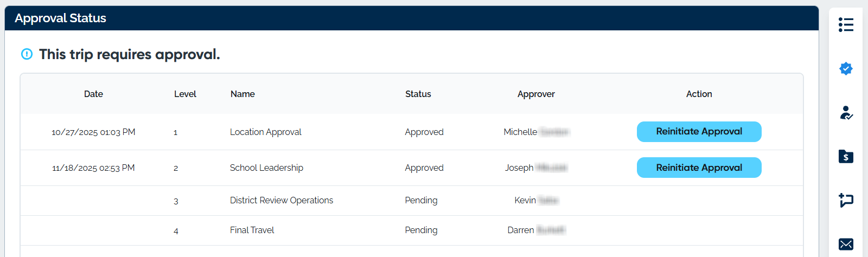Image resolution: width=868 pixels, height=257 pixels.
Task: Click the info icon beside approval notice
Action: pyautogui.click(x=27, y=54)
